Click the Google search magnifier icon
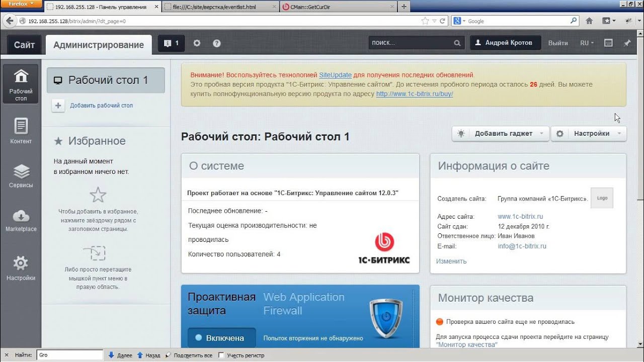644x362 pixels. 574,21
